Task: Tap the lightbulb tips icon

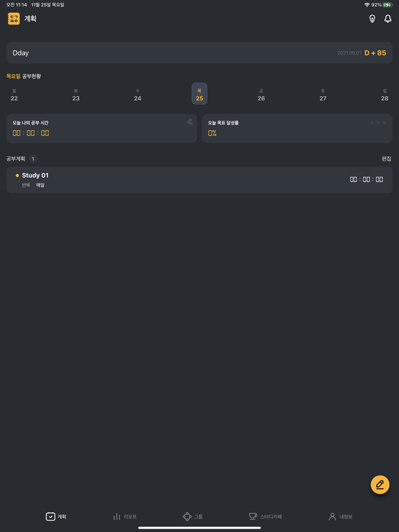Action: tap(372, 19)
